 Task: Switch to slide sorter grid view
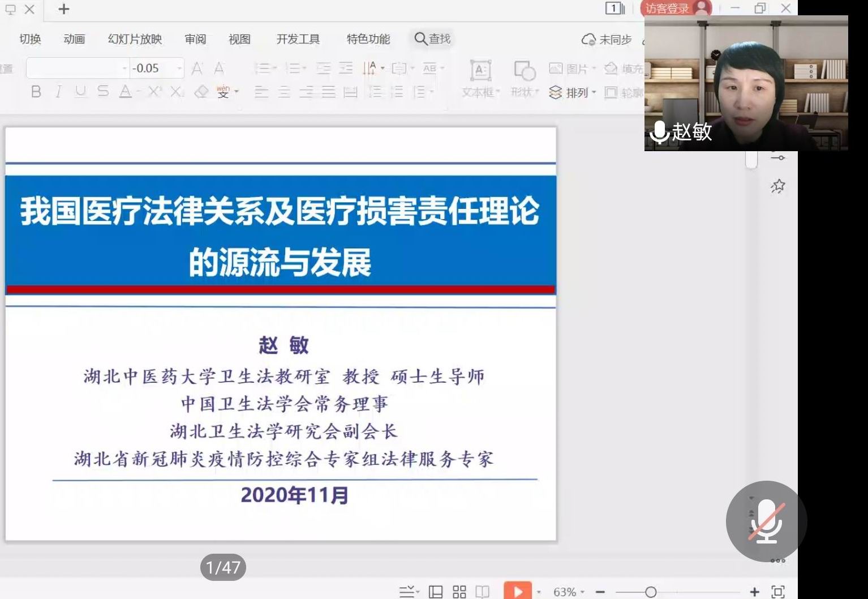pyautogui.click(x=459, y=592)
